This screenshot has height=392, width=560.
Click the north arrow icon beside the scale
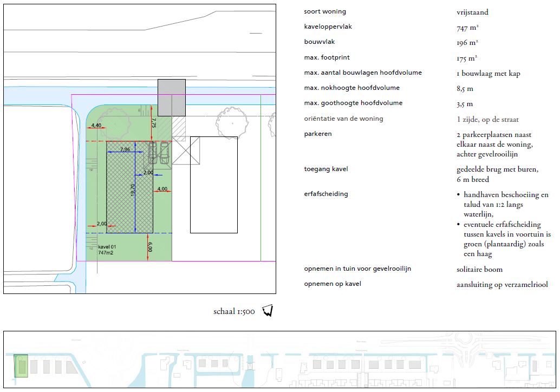267,311
